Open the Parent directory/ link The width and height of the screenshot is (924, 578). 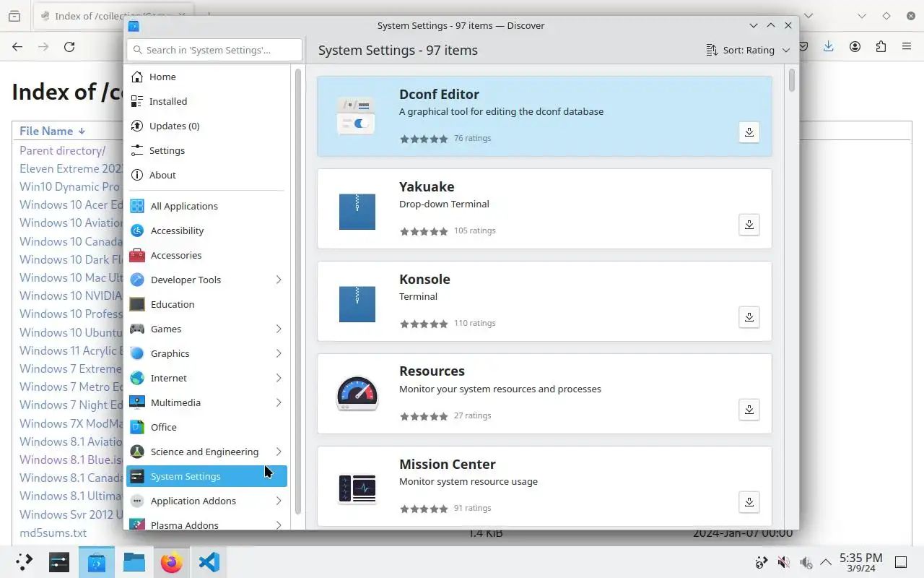click(x=62, y=150)
